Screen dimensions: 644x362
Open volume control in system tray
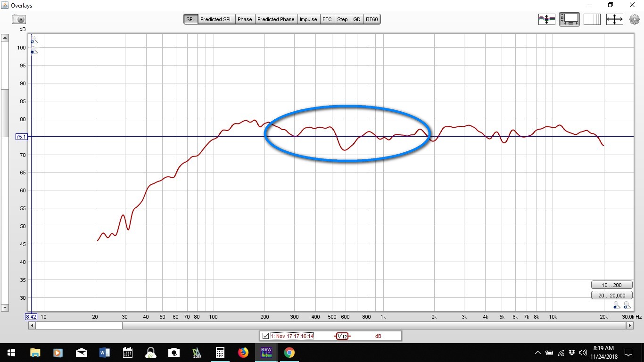(583, 353)
